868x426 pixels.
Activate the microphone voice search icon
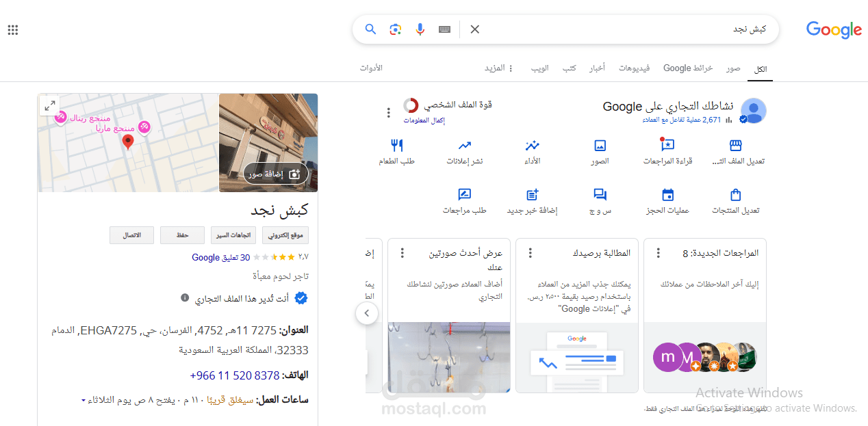click(420, 29)
